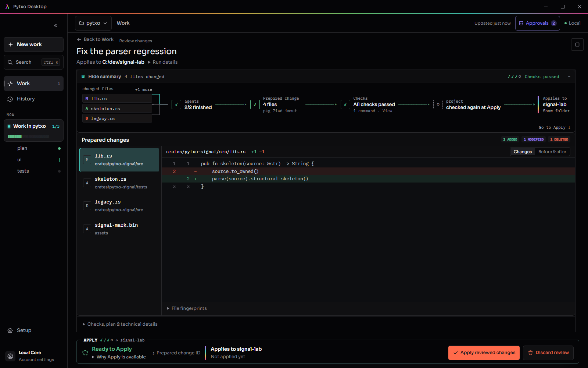Image resolution: width=588 pixels, height=368 pixels.
Task: Expand Prepared change ID
Action: (x=176, y=353)
